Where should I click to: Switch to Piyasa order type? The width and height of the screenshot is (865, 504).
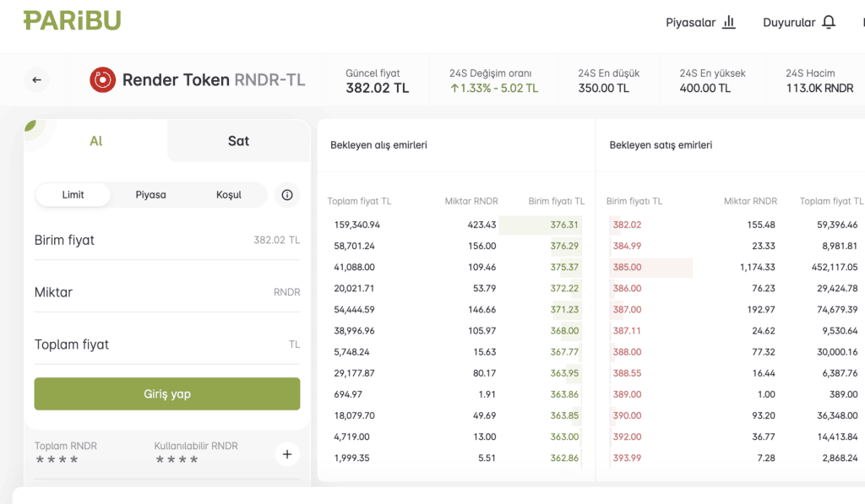coord(150,195)
